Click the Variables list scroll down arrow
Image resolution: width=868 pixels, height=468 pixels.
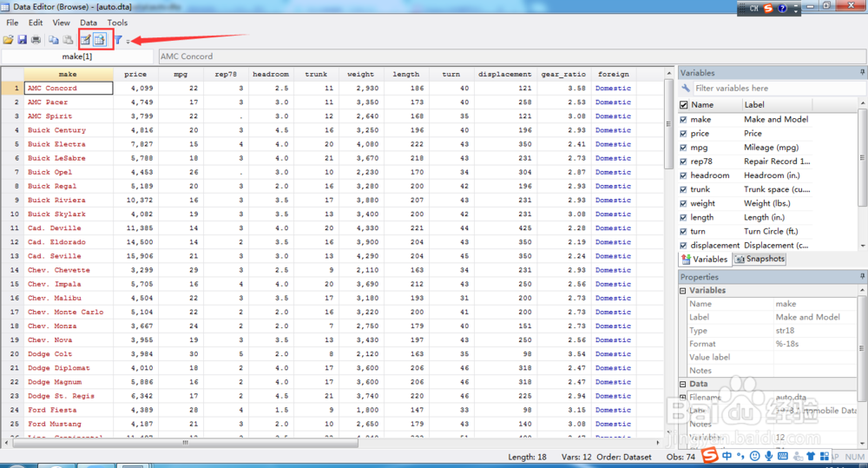click(863, 246)
